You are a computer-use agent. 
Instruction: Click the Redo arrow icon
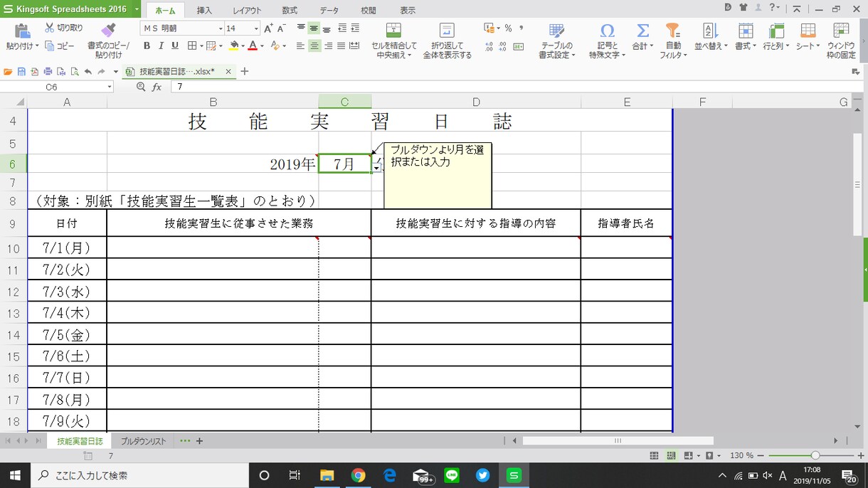(102, 72)
